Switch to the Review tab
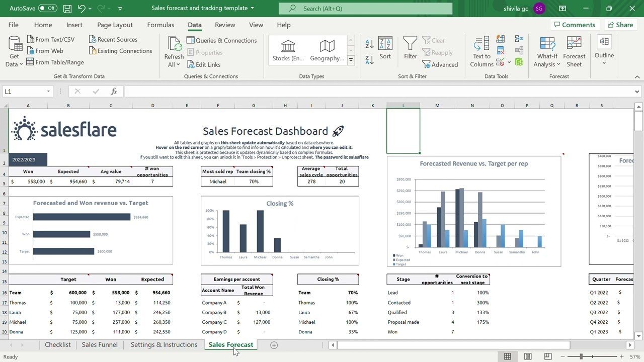 (x=225, y=25)
